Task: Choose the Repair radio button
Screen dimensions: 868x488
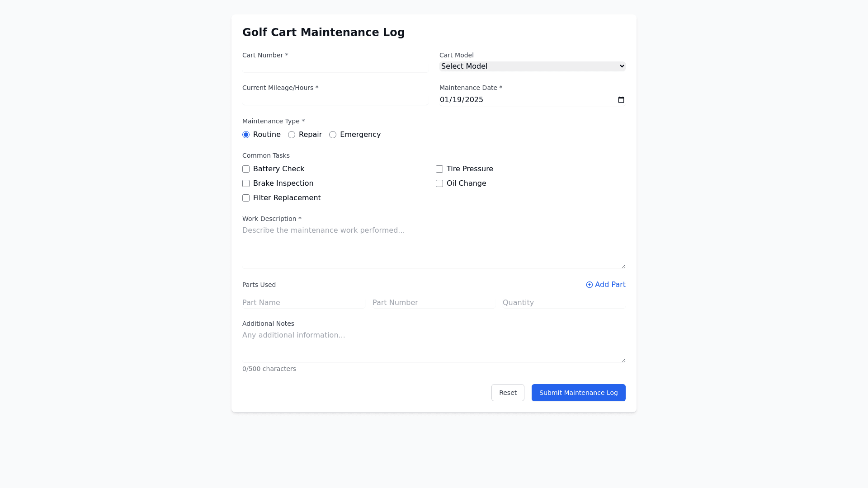Action: (x=292, y=135)
